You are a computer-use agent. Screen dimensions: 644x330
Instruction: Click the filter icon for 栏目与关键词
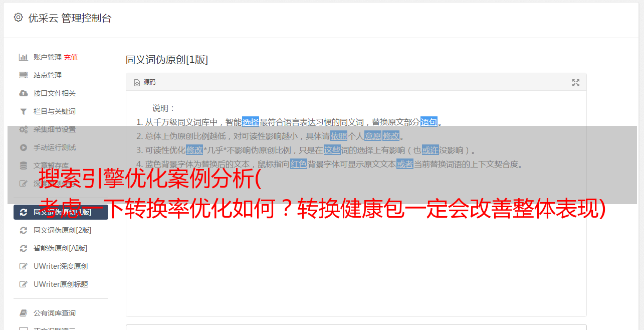coord(24,111)
